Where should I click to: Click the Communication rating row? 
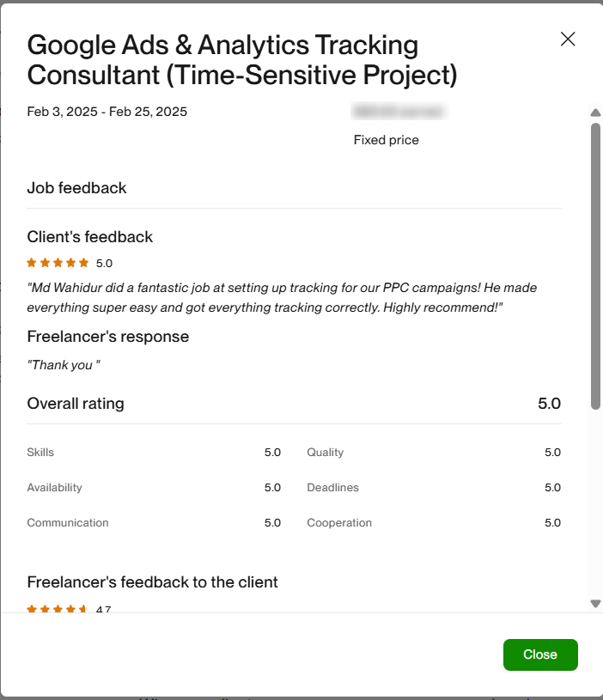(154, 523)
